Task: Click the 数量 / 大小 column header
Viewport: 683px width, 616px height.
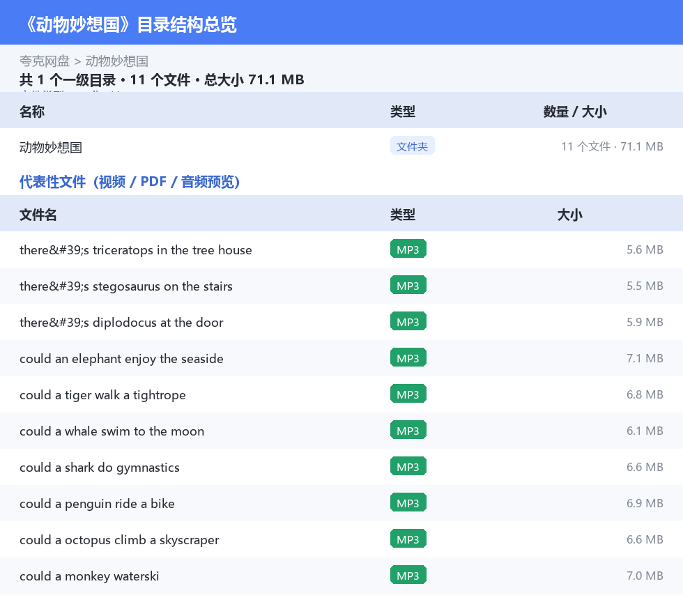Action: 574,111
